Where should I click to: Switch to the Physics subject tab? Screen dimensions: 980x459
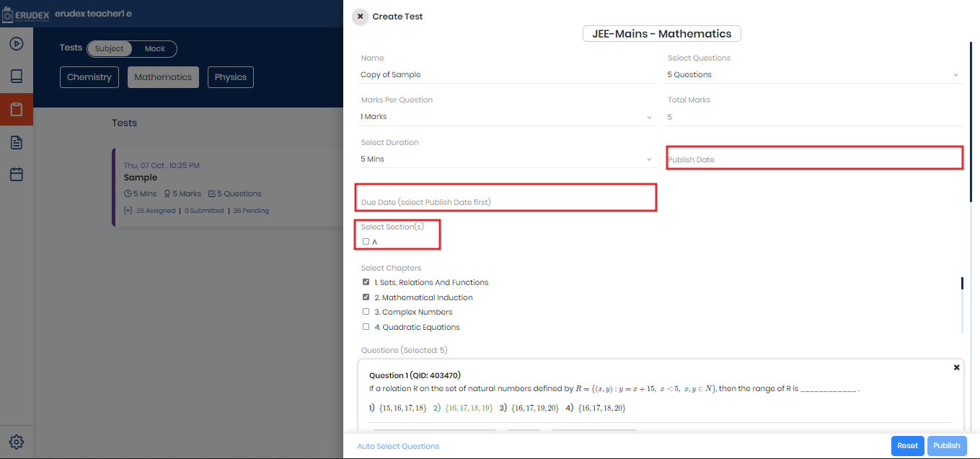230,77
